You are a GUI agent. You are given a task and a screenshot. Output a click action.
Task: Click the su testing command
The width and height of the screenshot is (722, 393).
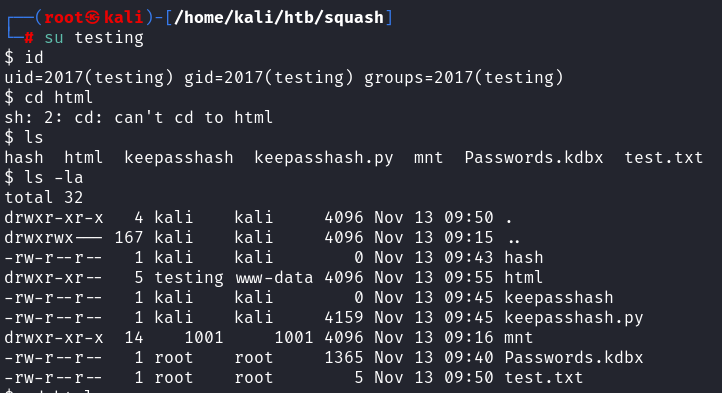pyautogui.click(x=94, y=37)
